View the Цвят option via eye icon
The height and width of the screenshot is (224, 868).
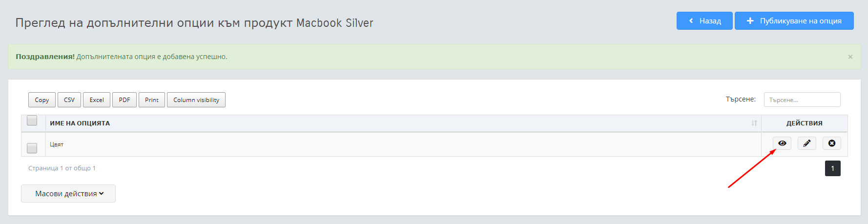tap(782, 143)
